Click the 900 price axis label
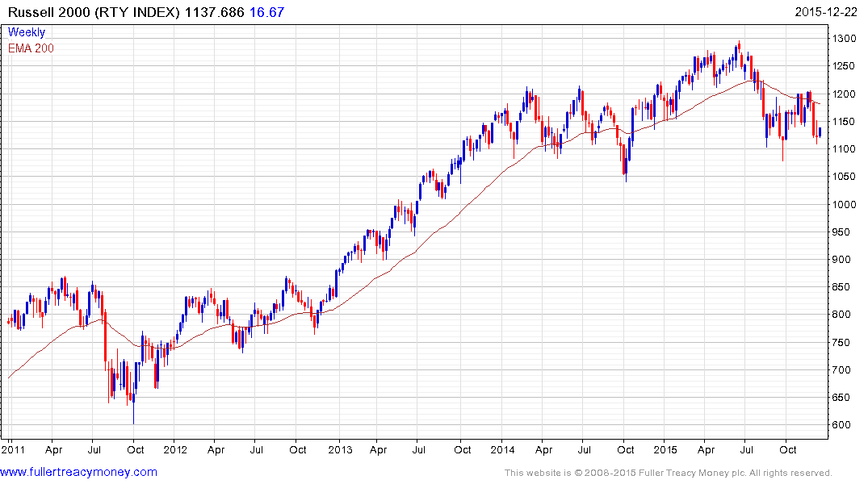Screen dimensions: 868x484 pos(842,260)
